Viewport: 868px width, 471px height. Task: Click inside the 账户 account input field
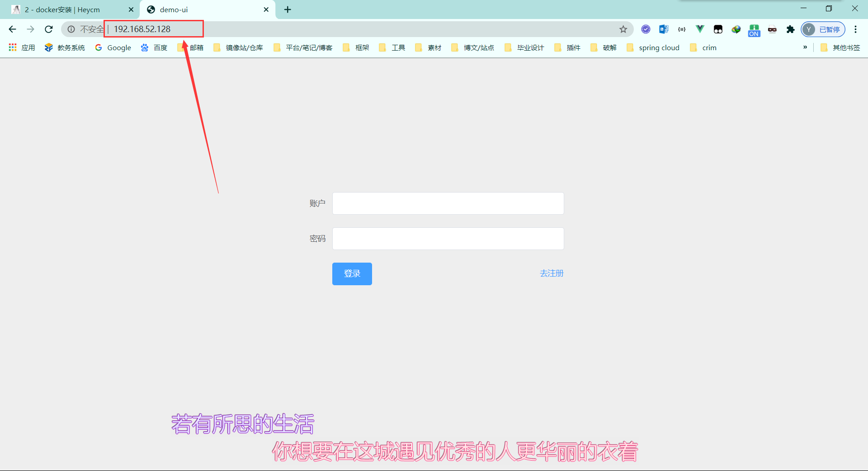pyautogui.click(x=448, y=203)
